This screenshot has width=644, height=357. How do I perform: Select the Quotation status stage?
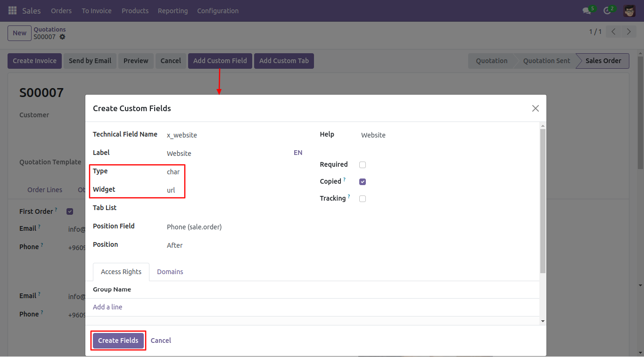[492, 61]
